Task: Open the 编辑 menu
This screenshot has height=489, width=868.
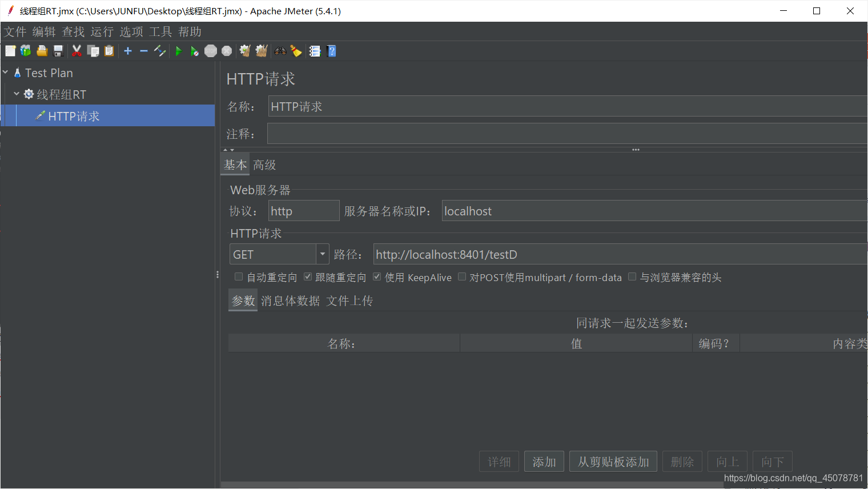Action: point(44,31)
